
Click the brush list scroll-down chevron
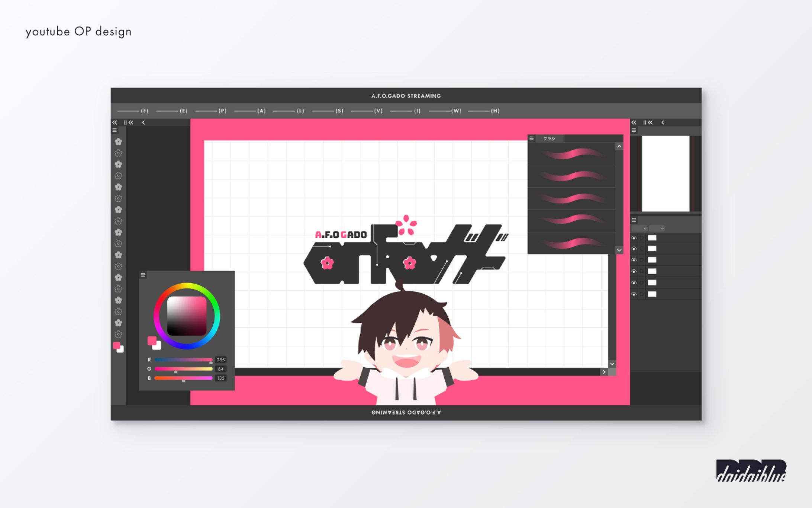(x=619, y=250)
